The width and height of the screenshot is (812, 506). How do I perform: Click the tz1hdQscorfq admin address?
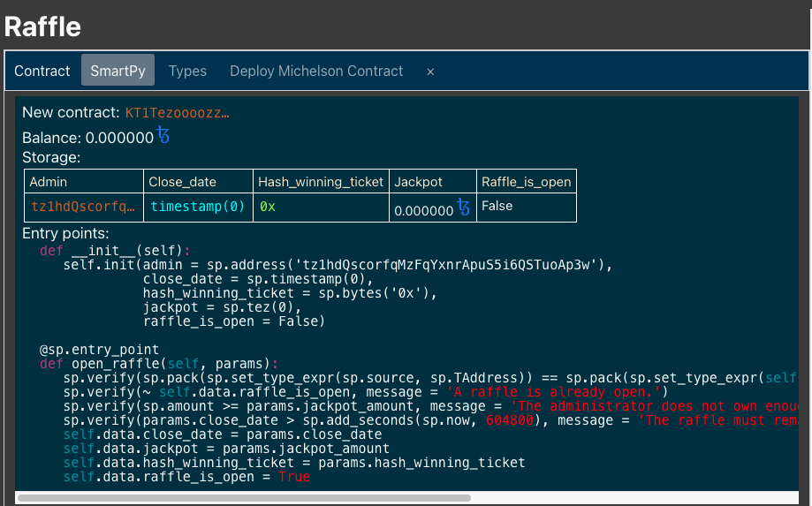84,206
